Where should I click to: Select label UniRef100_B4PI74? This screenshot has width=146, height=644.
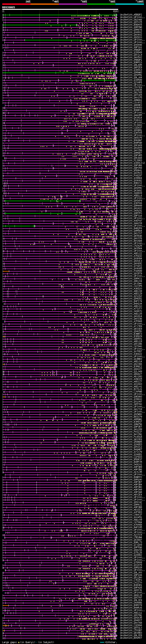(131, 301)
